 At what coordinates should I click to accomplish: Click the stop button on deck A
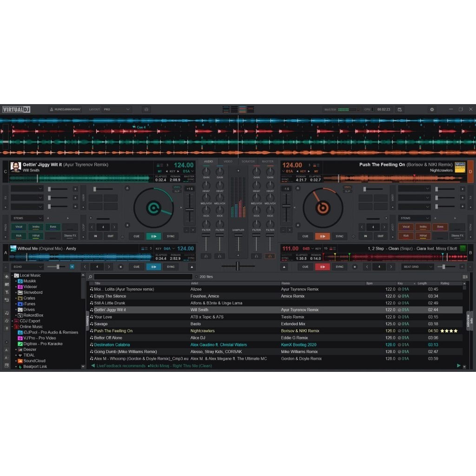120,267
